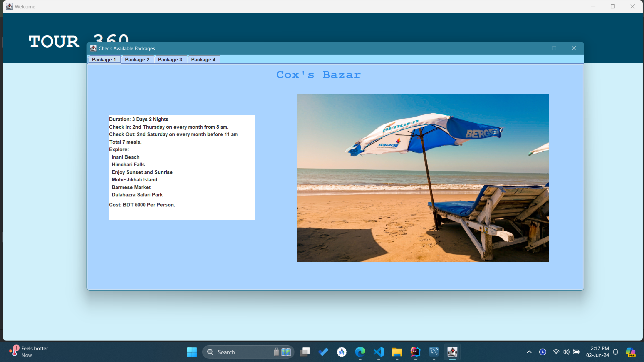The image size is (644, 362).
Task: Click the Cox's Bazar beach thumbnail image
Action: [423, 178]
